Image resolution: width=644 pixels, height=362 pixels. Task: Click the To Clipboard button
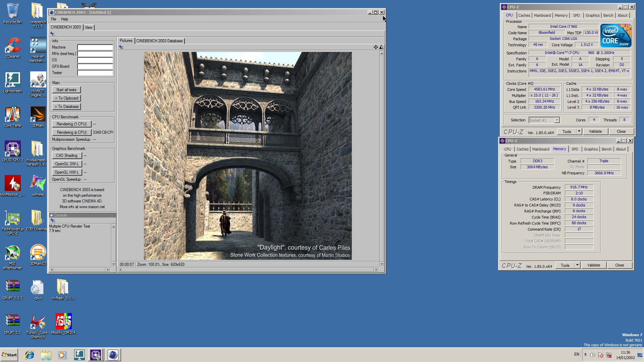click(x=66, y=98)
